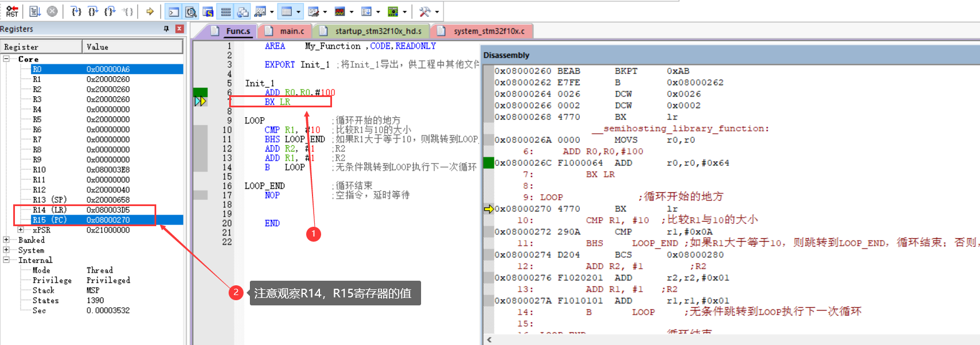This screenshot has height=345, width=980.
Task: Click Disassembly horizontal scrollbar left arrow
Action: coord(489,340)
